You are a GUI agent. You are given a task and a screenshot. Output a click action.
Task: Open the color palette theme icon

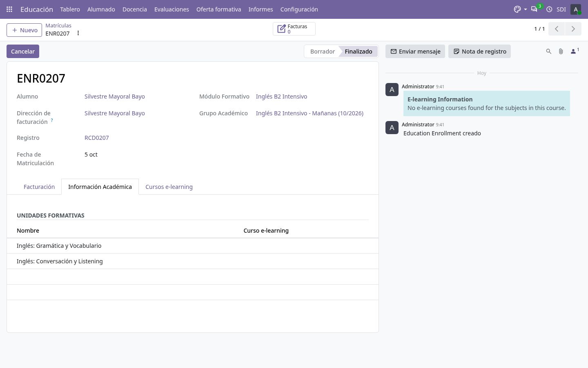tap(517, 9)
